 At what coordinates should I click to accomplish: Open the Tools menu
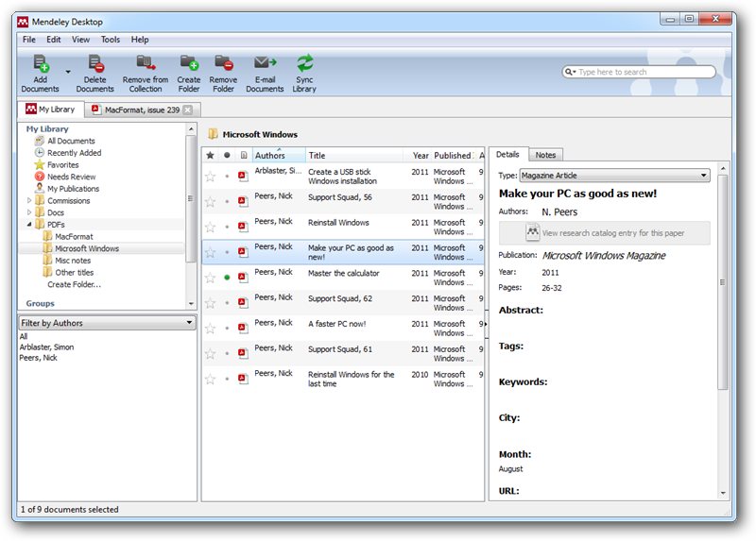pyautogui.click(x=111, y=40)
